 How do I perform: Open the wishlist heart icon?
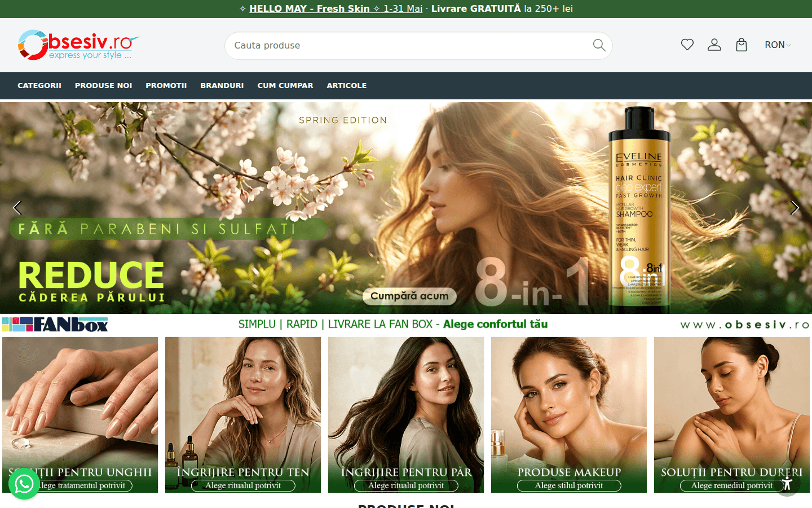pos(687,45)
